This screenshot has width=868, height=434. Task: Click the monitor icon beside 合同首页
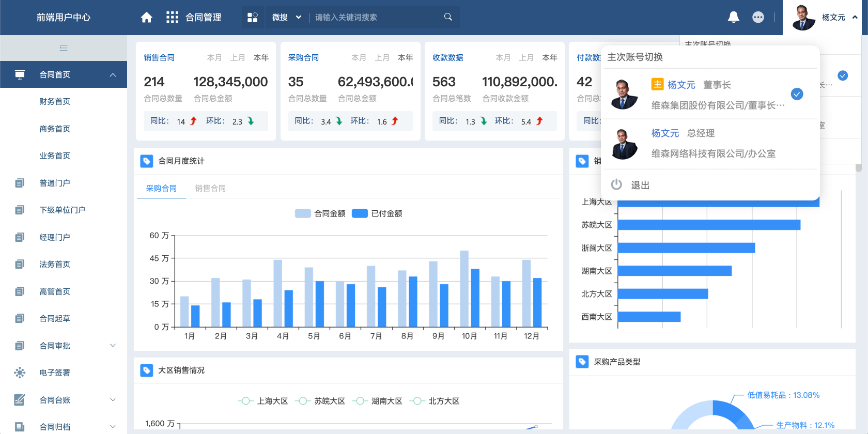pyautogui.click(x=20, y=74)
